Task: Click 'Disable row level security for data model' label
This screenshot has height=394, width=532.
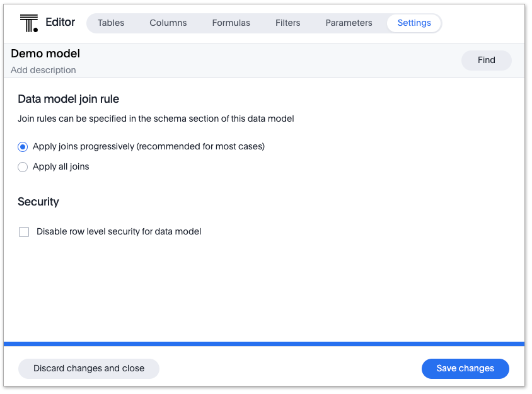Action: coord(119,231)
